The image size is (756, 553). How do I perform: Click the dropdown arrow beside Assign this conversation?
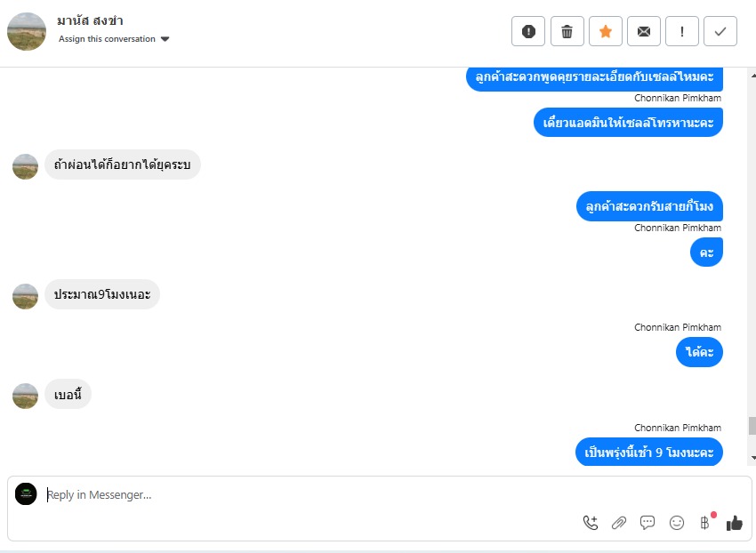165,39
